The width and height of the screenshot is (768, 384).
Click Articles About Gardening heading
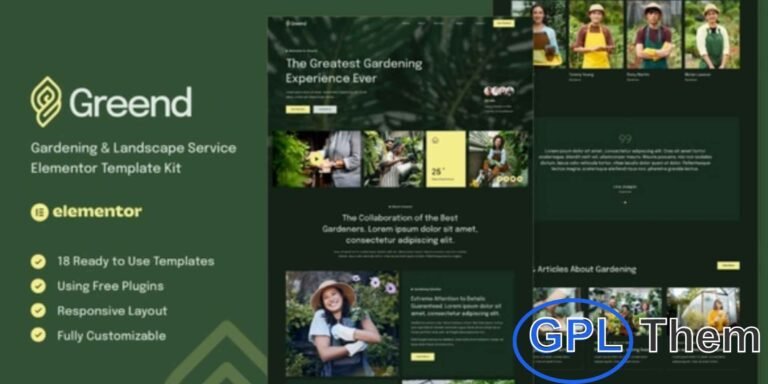click(586, 269)
